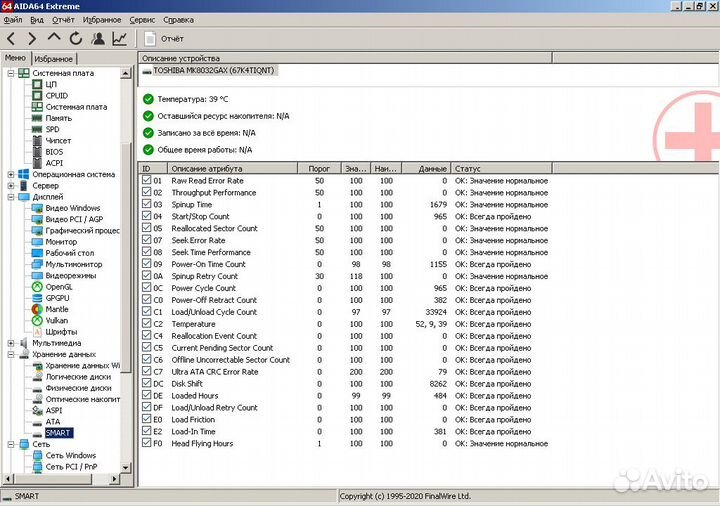720x506 pixels.
Task: Open the Файл menu
Action: click(x=13, y=20)
